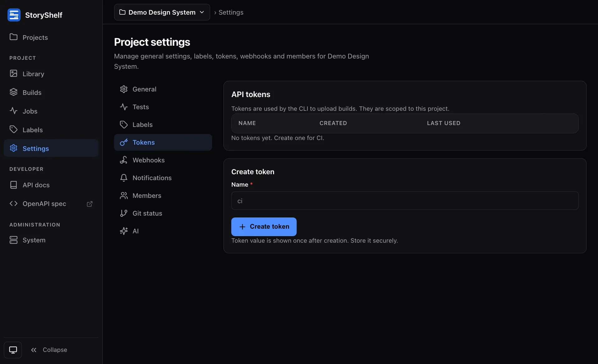598x364 pixels.
Task: Click the Members people icon
Action: coord(124,195)
